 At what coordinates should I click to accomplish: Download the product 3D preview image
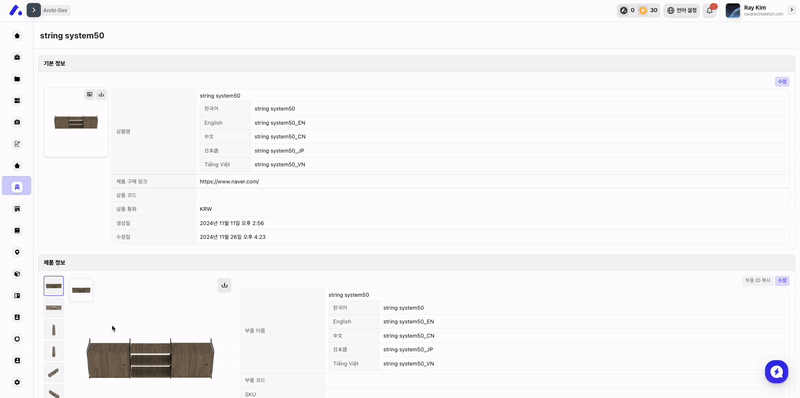pos(224,285)
